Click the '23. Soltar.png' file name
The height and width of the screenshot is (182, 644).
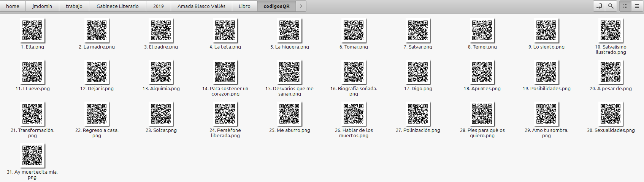(161, 130)
